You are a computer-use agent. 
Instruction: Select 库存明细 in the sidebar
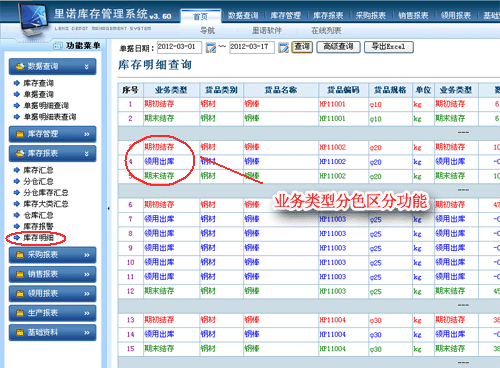pos(38,238)
